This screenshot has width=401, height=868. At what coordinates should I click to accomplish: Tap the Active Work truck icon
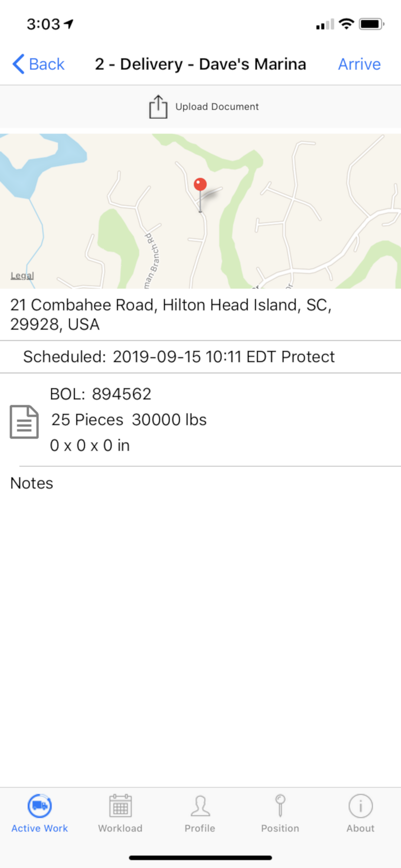[x=40, y=806]
